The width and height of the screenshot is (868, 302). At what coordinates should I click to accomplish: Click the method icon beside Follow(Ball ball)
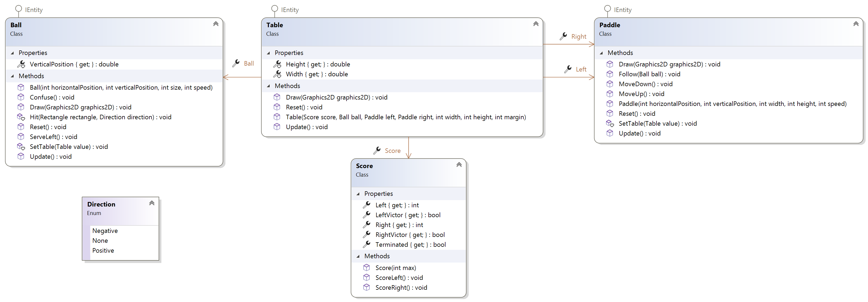click(x=610, y=74)
